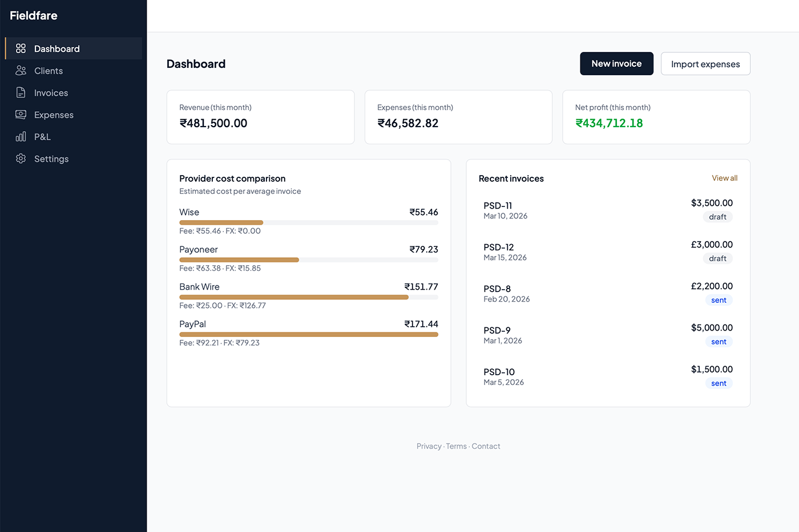
Task: Click the PayPal cost progress bar
Action: [x=308, y=335]
